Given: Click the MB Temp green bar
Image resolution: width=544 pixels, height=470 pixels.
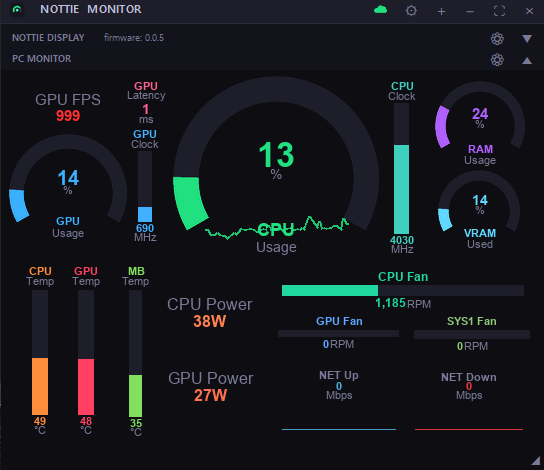Looking at the screenshot, I should point(136,353).
